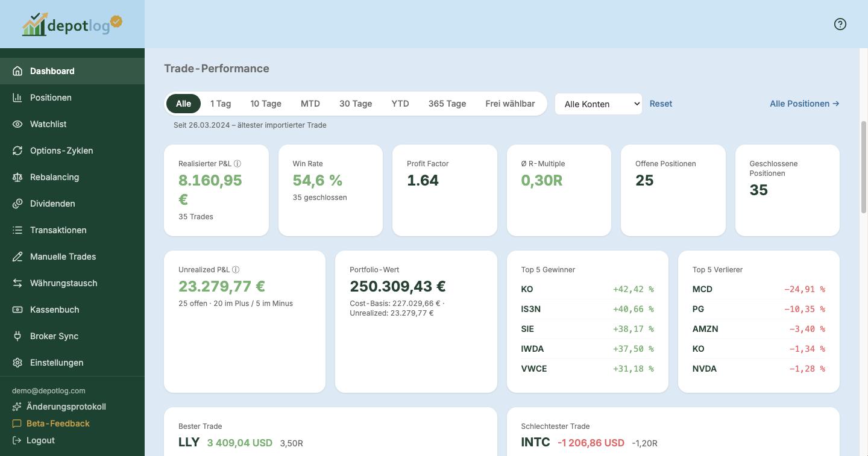This screenshot has height=456, width=868.
Task: Open Rebalancing in the sidebar
Action: [x=72, y=177]
